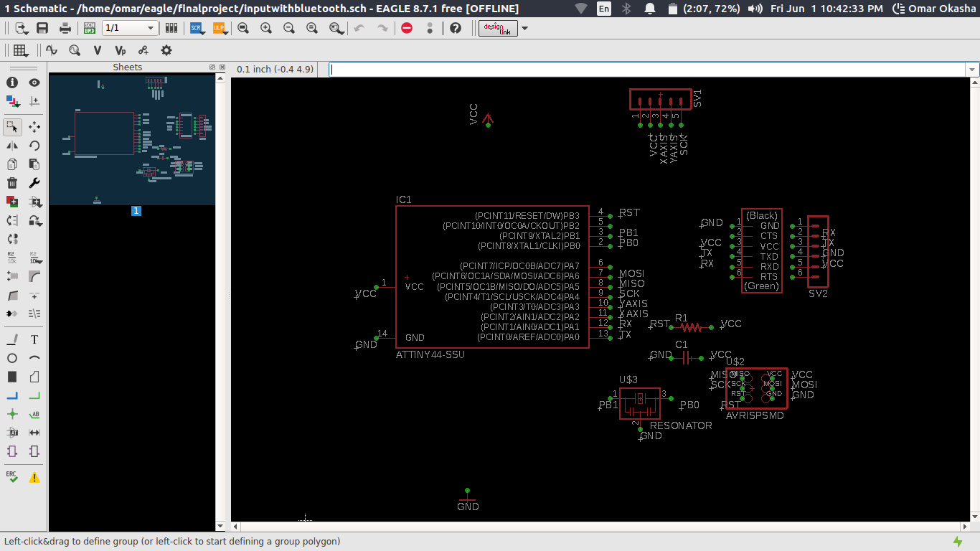
Task: Select the Label tool
Action: coord(34,414)
